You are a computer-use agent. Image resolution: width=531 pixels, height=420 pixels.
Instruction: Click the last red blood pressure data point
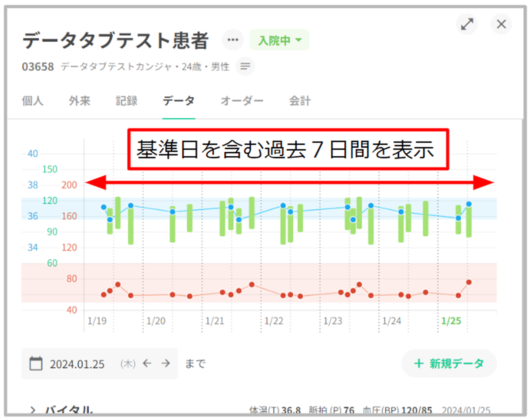point(469,282)
